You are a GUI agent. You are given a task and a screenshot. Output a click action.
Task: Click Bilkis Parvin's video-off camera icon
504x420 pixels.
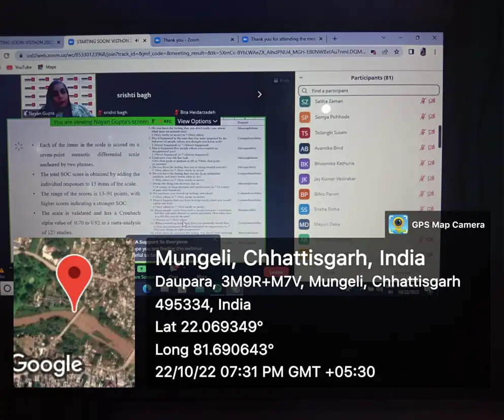pyautogui.click(x=431, y=194)
